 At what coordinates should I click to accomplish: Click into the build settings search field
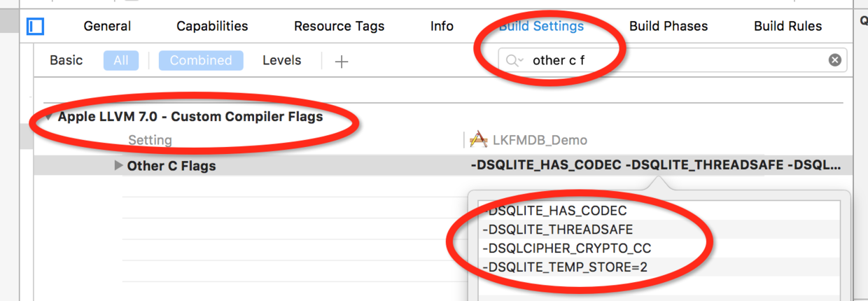(x=672, y=60)
